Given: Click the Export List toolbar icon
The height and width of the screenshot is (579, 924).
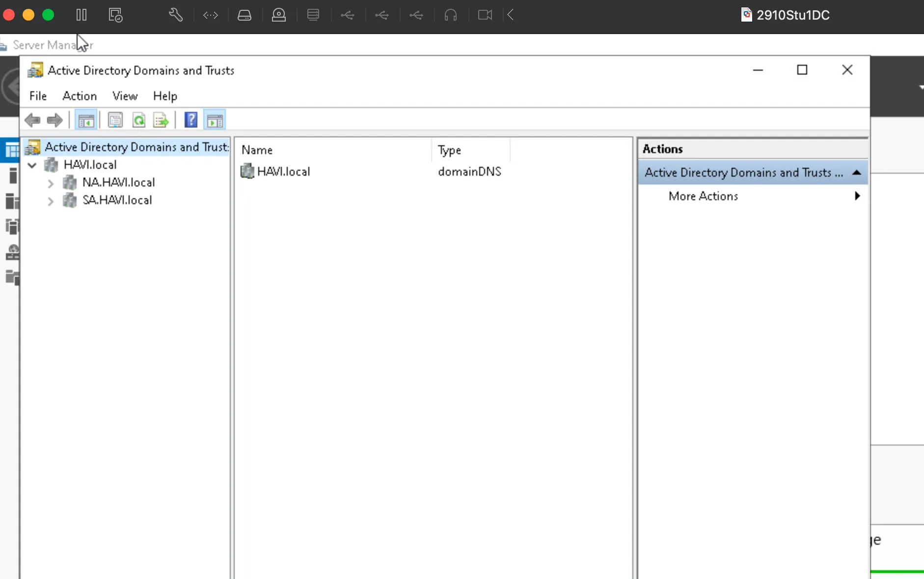Looking at the screenshot, I should click(x=161, y=120).
